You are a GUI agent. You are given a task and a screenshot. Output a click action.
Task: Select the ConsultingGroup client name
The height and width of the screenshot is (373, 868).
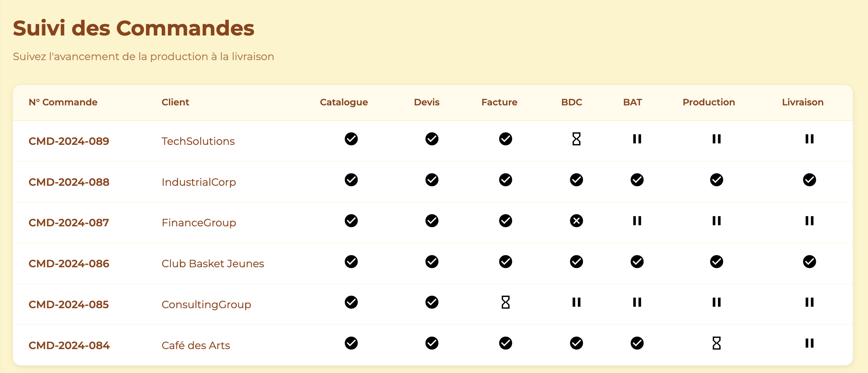pos(206,305)
